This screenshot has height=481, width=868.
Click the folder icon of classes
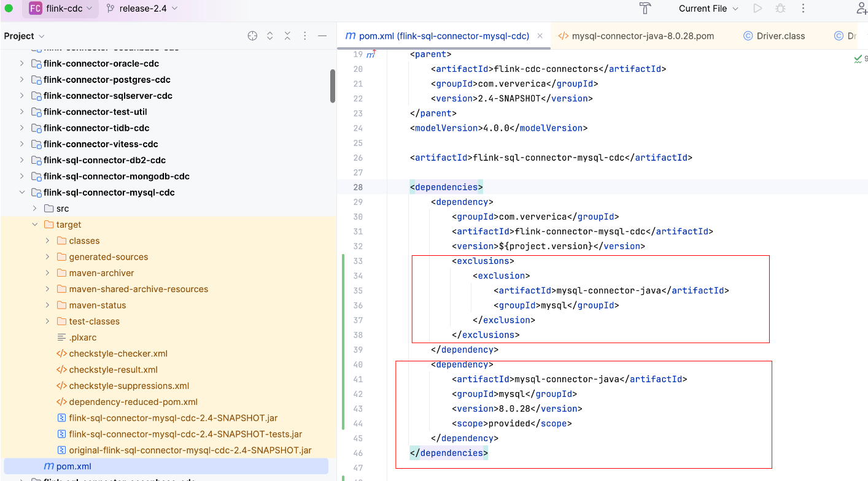pos(61,241)
